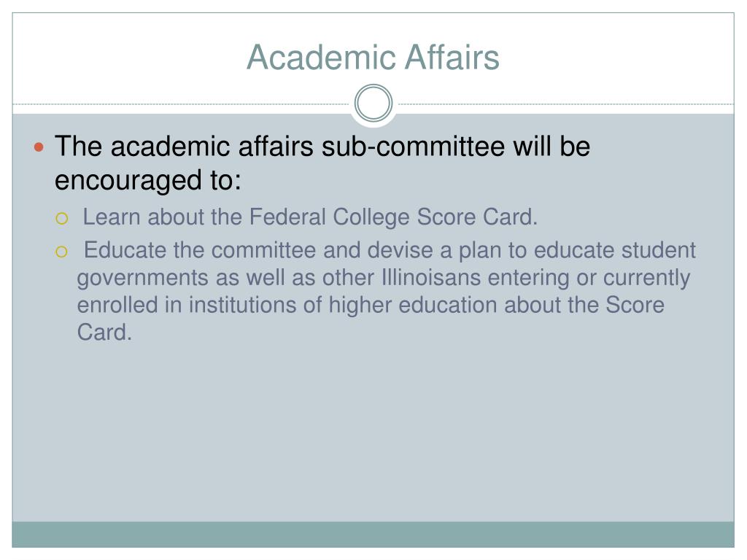
Task: Click the orange bullet before 'The academic affairs'
Action: [x=39, y=147]
